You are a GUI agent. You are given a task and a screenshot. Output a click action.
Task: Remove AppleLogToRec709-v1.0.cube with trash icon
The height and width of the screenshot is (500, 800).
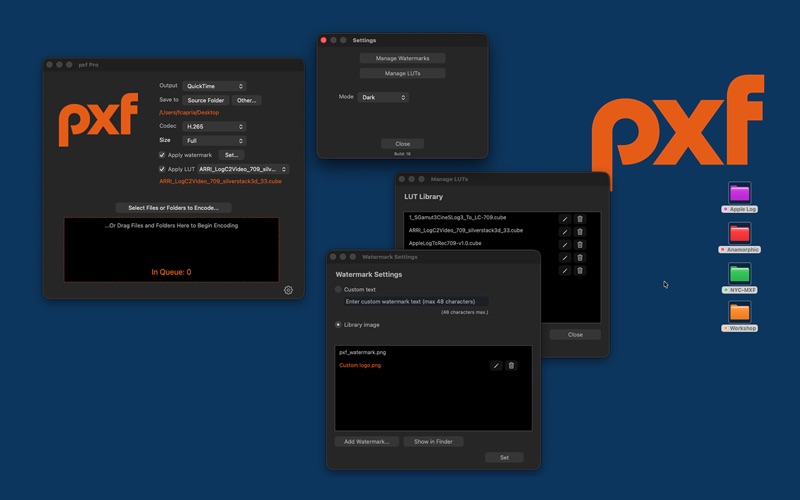(580, 244)
